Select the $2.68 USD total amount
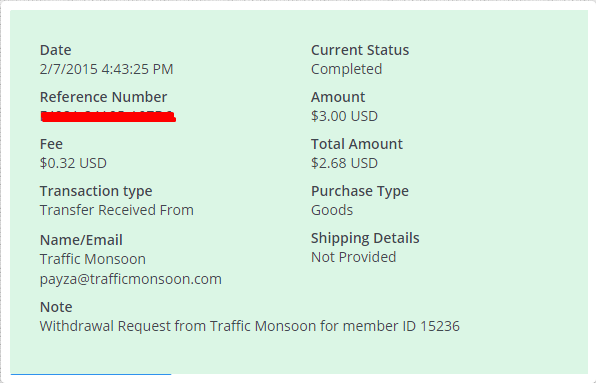 pyautogui.click(x=344, y=163)
